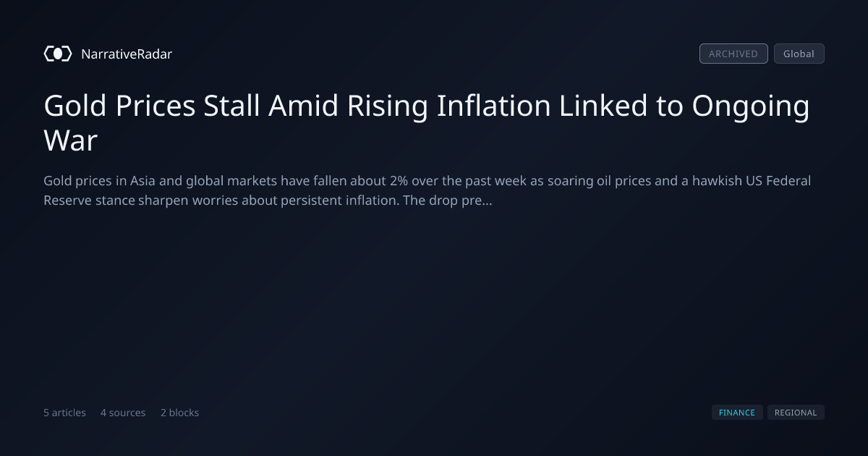Open the Gold Prices Stall headline
The width and height of the screenshot is (868, 456).
pos(427,123)
